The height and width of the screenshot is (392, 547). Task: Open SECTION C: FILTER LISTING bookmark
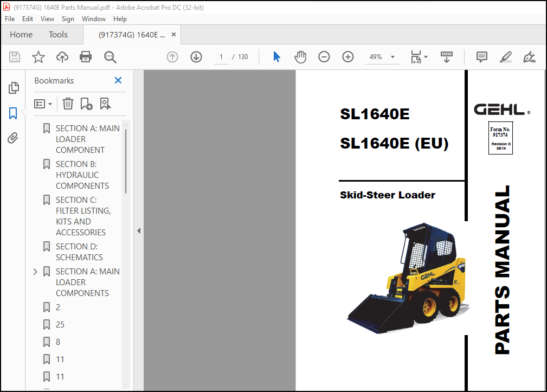(83, 216)
